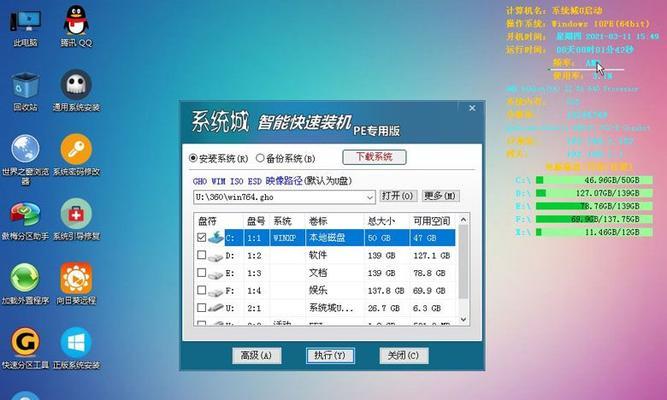The width and height of the screenshot is (667, 400).
Task: Click the drive list scroll-up arrow
Action: point(463,220)
